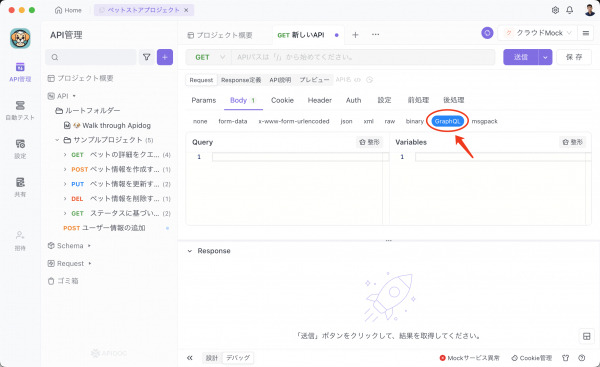Screen dimensions: 600x367
Task: Switch to デバッグ mode toggle
Action: click(238, 358)
